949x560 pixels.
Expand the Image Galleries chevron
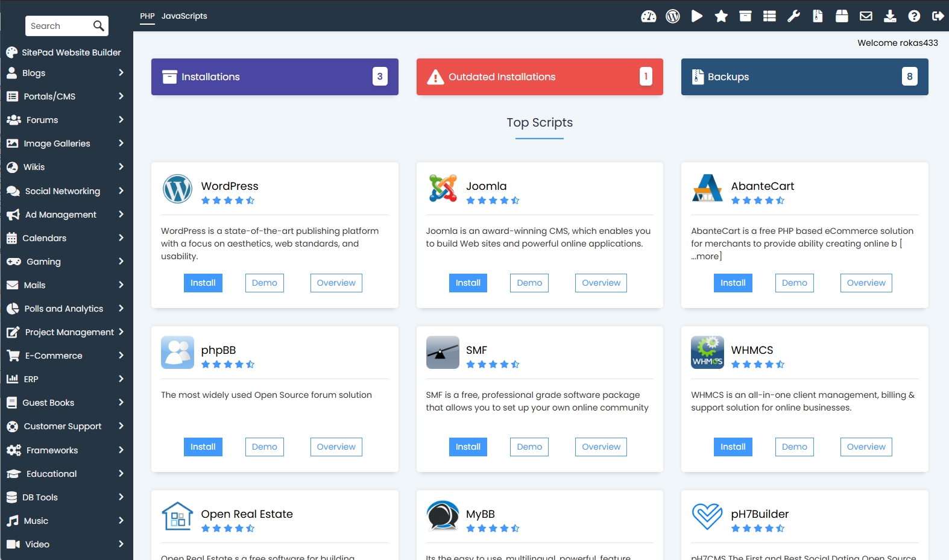coord(121,143)
